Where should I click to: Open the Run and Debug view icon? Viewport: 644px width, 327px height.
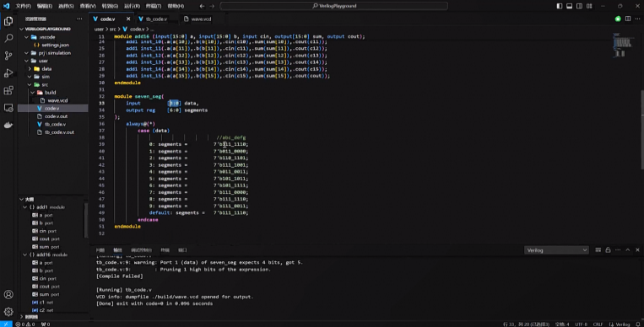pos(8,73)
